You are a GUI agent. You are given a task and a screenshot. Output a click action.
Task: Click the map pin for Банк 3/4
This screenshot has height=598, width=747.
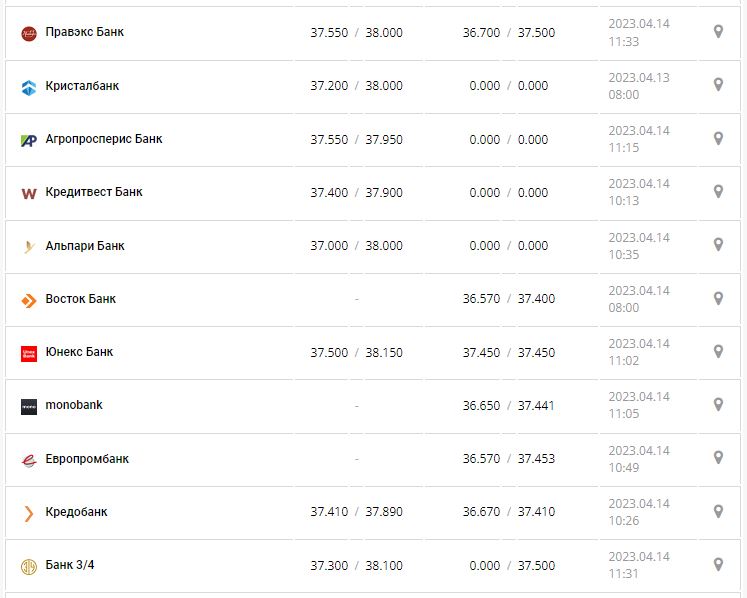point(717,565)
